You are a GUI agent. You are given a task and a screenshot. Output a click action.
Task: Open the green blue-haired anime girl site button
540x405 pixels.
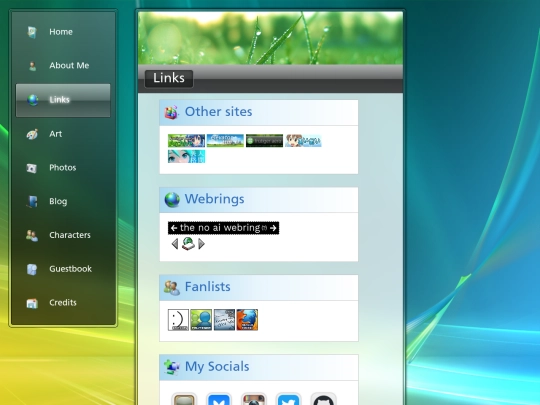coord(186,141)
